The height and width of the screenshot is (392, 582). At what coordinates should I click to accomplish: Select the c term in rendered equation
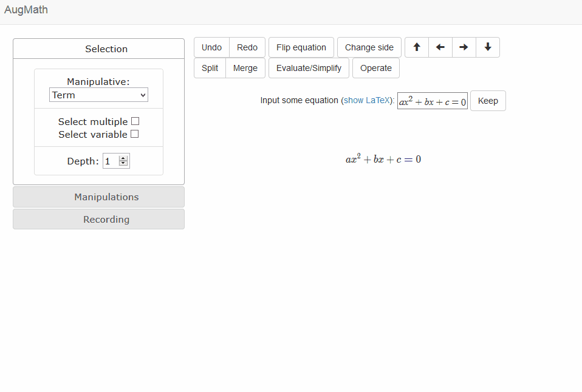(x=399, y=160)
